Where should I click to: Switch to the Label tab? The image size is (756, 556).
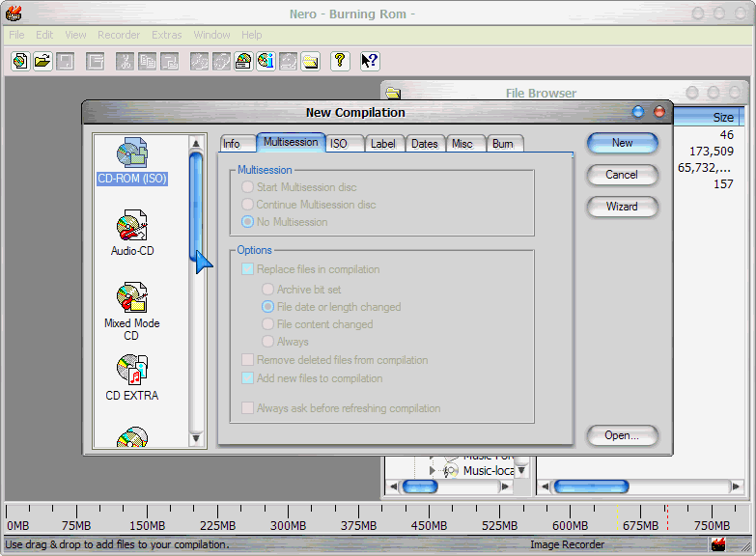[384, 144]
